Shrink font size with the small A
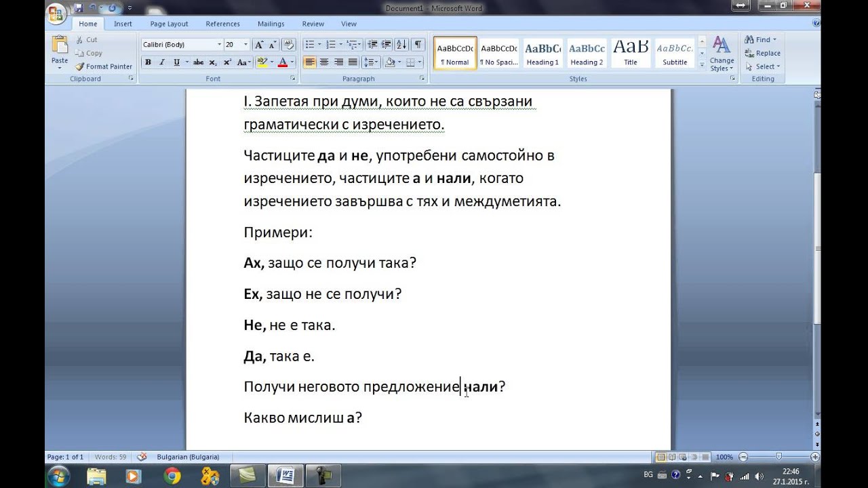 click(273, 45)
